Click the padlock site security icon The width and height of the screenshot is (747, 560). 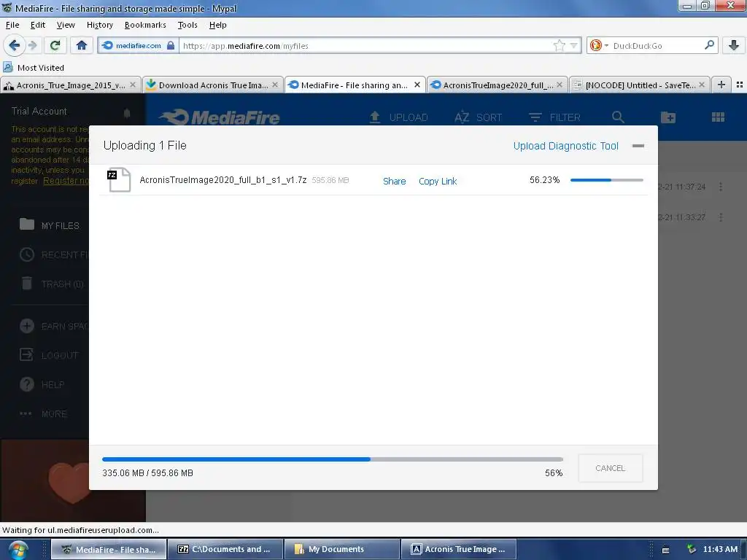171,46
